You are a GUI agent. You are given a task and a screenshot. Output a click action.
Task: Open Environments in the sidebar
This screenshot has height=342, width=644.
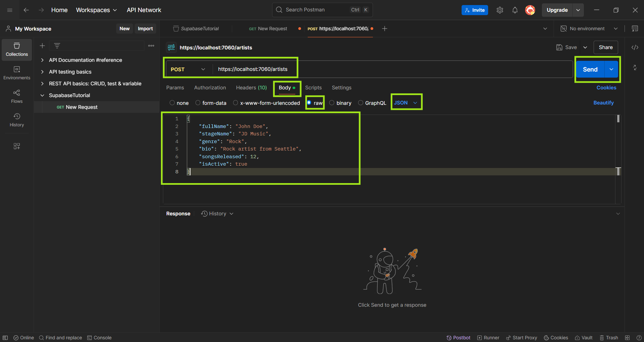click(x=17, y=73)
